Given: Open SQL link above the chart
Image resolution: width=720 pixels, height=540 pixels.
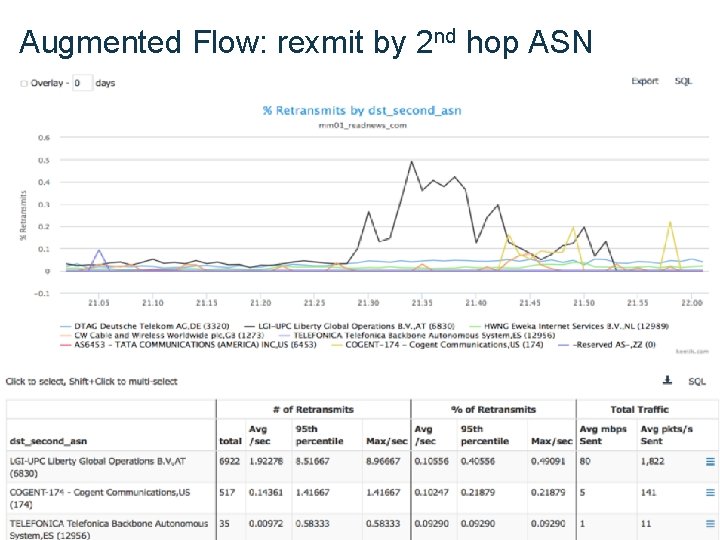Looking at the screenshot, I should coord(683,81).
